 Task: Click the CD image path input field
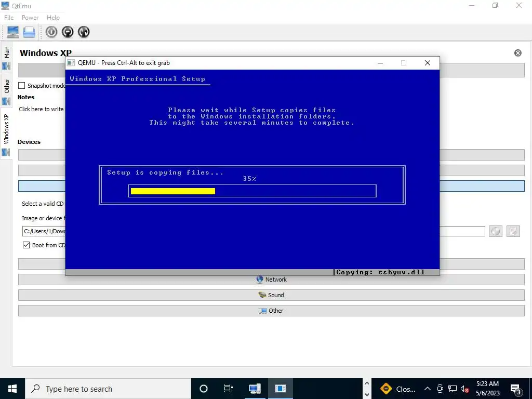[254, 231]
